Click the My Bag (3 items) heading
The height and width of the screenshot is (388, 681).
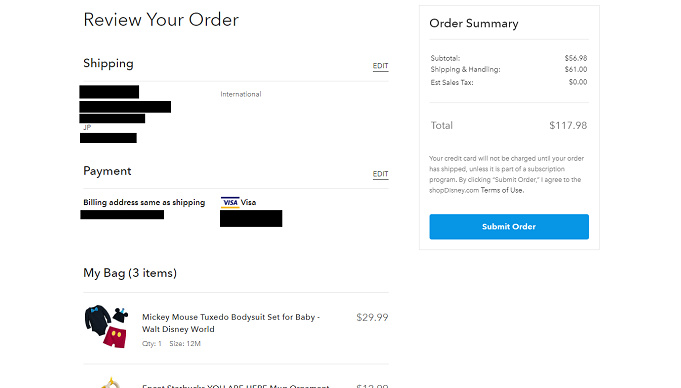click(130, 273)
